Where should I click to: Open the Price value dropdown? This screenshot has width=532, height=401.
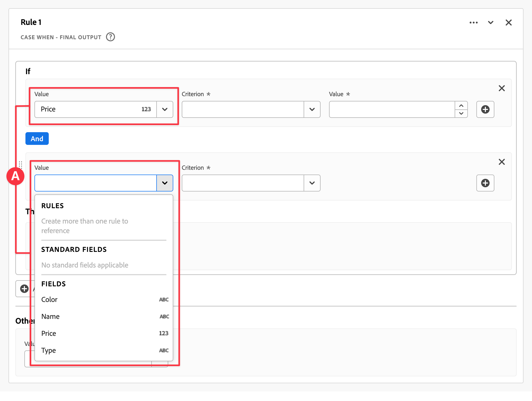pos(165,109)
